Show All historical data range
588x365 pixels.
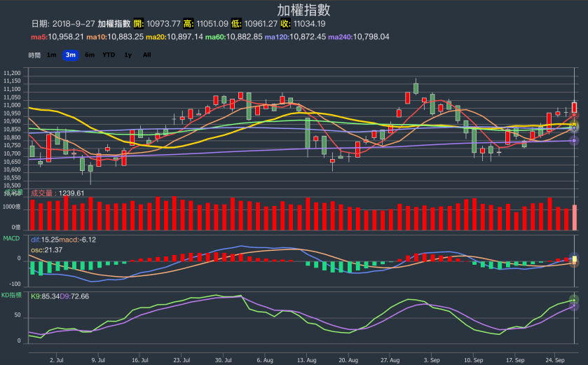point(146,55)
